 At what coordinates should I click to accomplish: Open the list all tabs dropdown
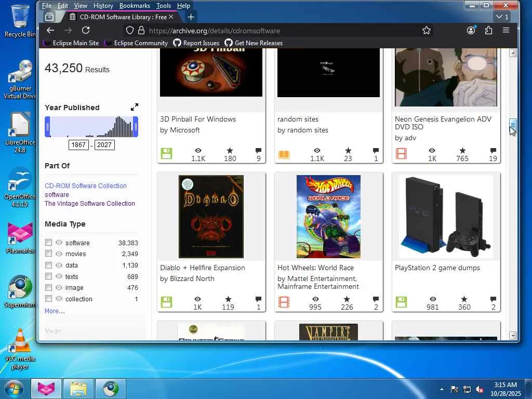pos(502,17)
